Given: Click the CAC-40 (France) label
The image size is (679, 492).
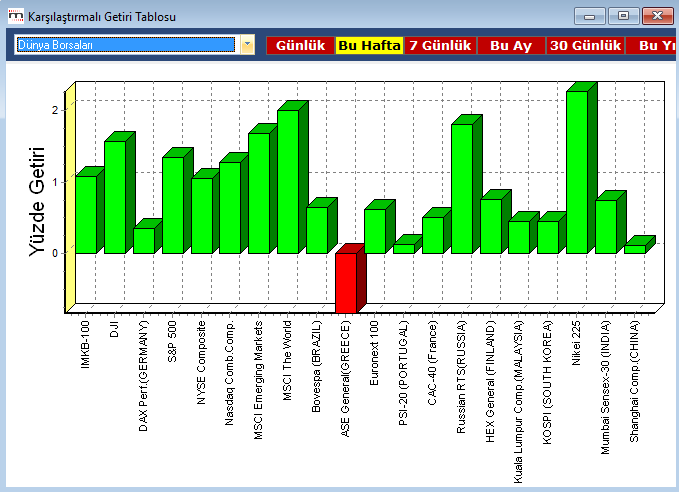Looking at the screenshot, I should 432,363.
